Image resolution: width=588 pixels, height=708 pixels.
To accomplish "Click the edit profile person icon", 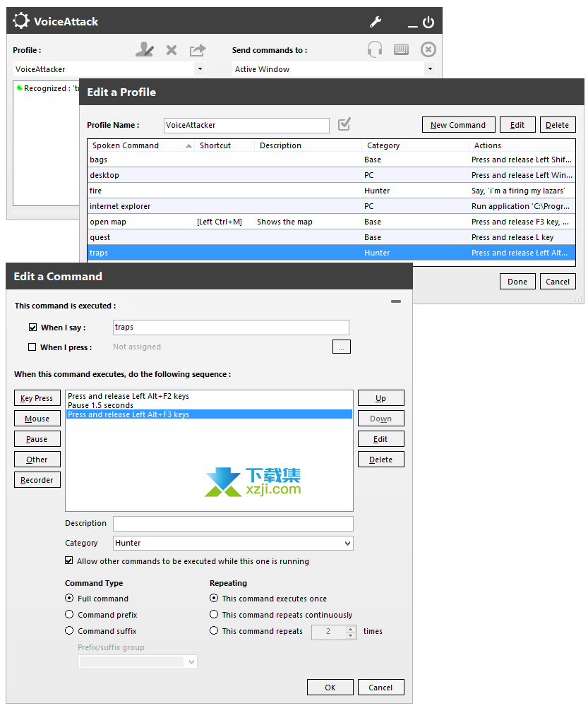I will coord(145,49).
